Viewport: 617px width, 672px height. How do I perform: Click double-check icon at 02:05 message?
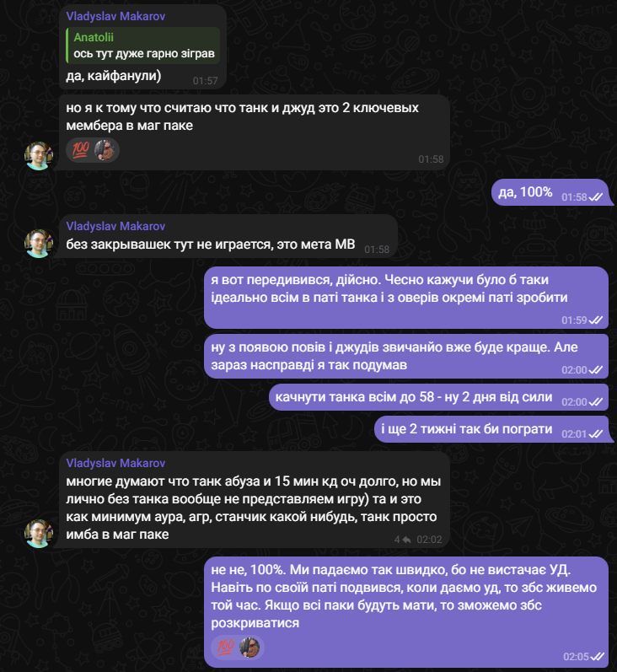click(595, 656)
